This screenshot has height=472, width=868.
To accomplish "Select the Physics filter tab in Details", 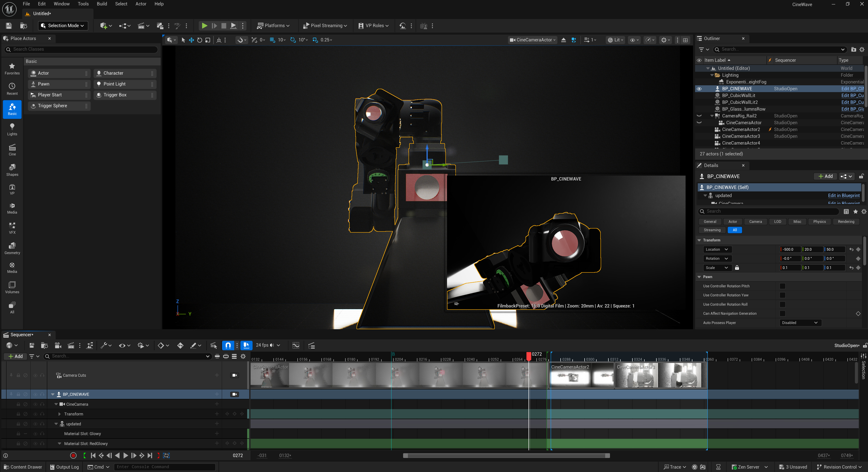I will pyautogui.click(x=819, y=222).
